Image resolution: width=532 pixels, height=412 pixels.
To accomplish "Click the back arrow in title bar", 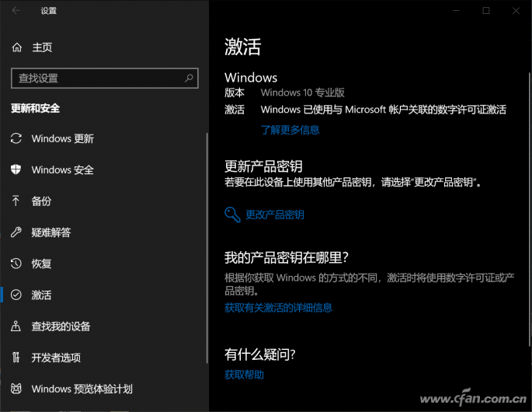I will (x=16, y=11).
